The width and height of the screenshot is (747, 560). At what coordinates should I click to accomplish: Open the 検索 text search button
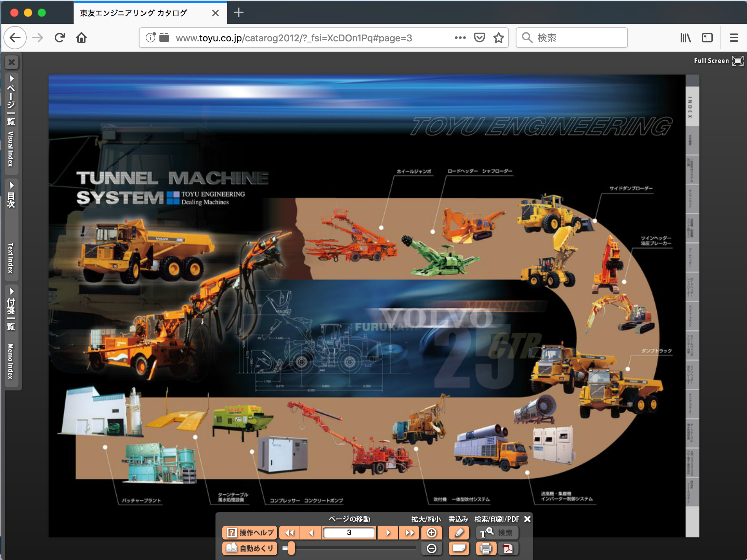(x=497, y=532)
